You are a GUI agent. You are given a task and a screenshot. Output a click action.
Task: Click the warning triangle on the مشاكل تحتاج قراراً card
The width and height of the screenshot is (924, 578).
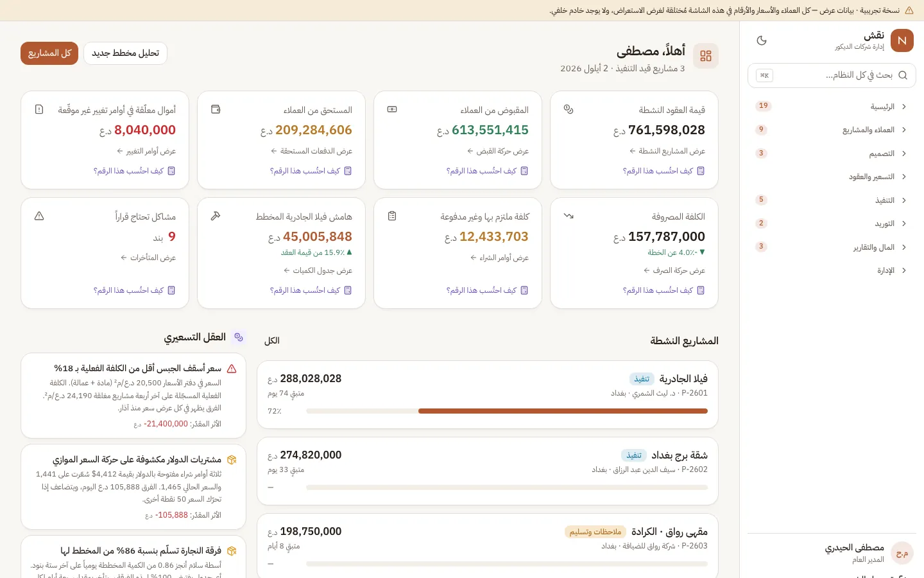39,216
